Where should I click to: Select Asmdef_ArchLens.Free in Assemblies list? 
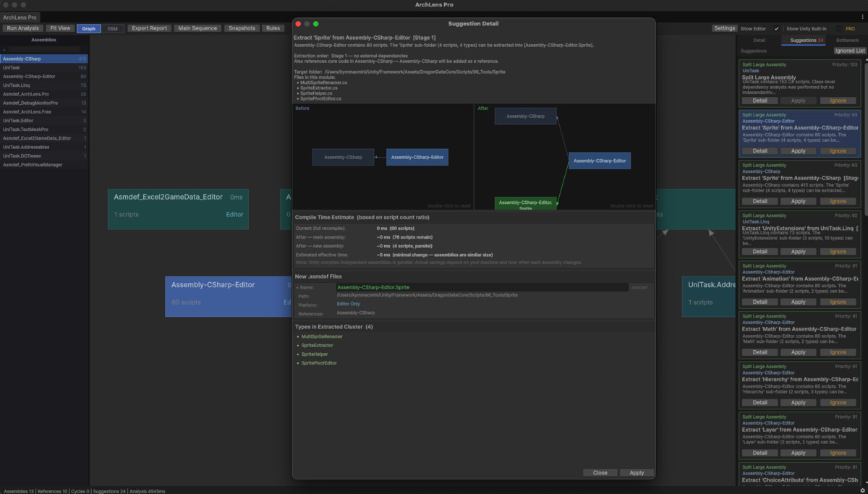(x=44, y=111)
